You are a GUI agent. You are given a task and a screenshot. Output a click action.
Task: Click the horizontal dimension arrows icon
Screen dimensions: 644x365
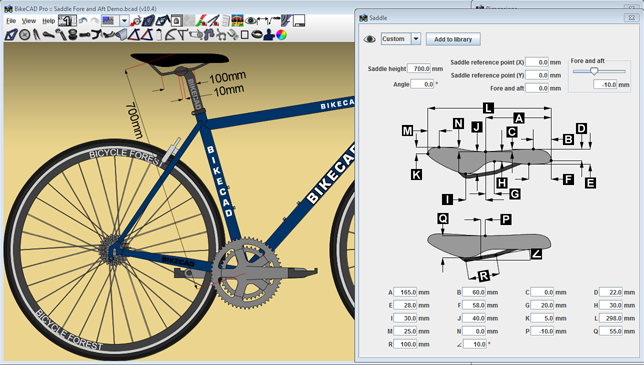[x=262, y=19]
